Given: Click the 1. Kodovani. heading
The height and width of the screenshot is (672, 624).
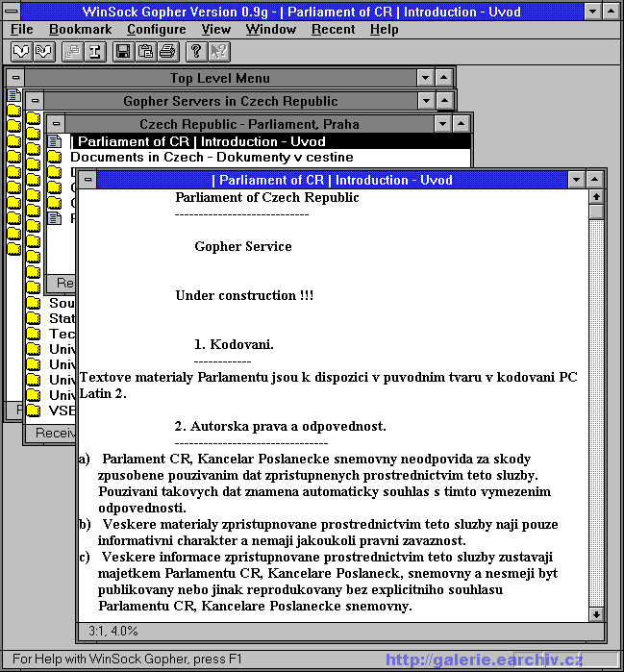Looking at the screenshot, I should (x=234, y=344).
